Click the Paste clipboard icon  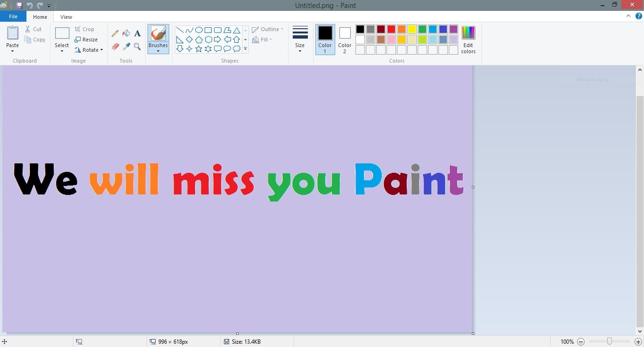tap(13, 33)
